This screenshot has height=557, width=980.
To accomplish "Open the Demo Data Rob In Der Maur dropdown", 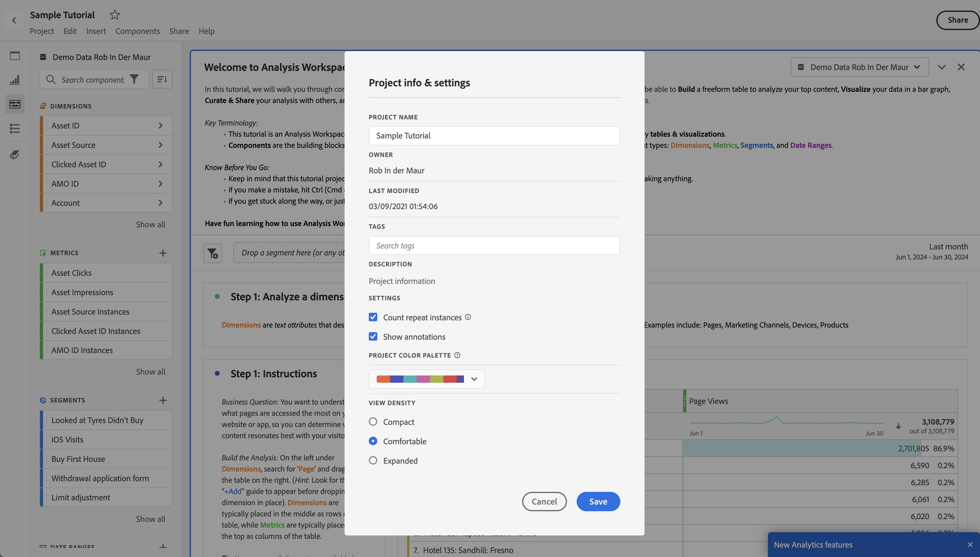I will (859, 67).
